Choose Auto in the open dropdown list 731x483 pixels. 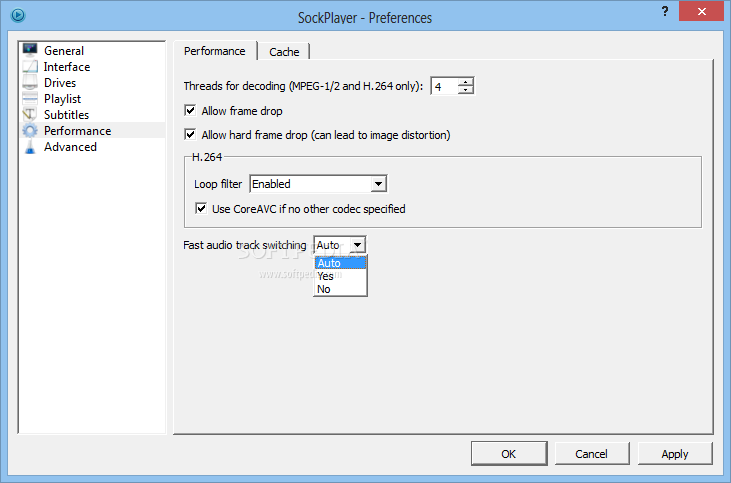click(340, 263)
